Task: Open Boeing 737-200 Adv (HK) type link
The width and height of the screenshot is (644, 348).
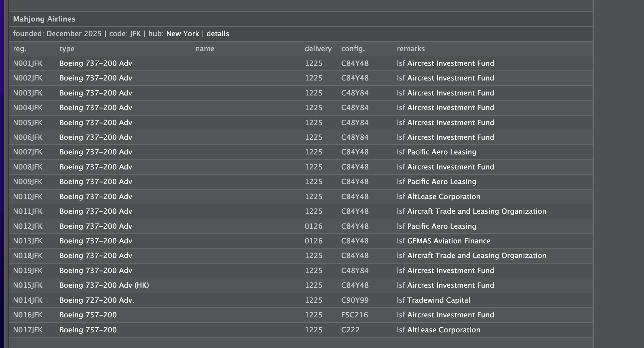Action: pyautogui.click(x=104, y=285)
